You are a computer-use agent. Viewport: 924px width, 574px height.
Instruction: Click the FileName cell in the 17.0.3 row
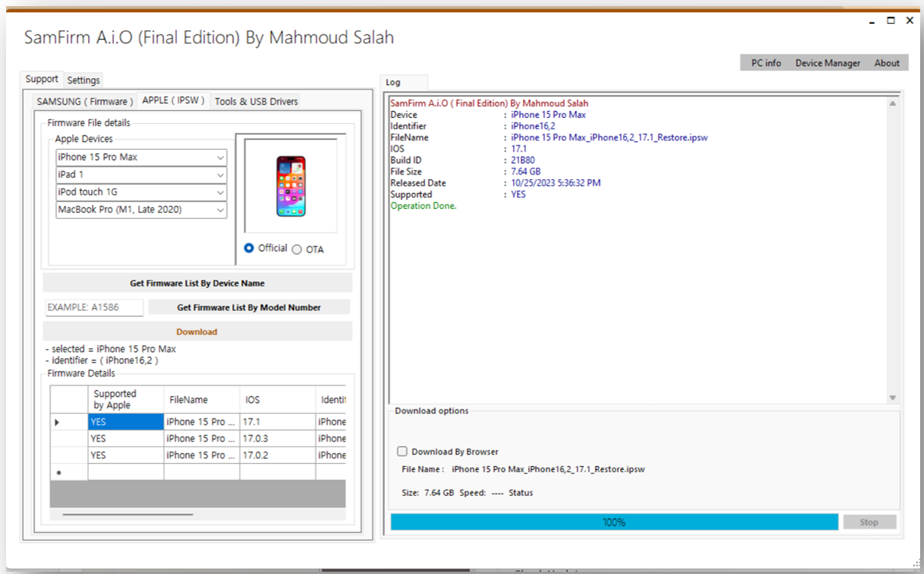click(202, 439)
